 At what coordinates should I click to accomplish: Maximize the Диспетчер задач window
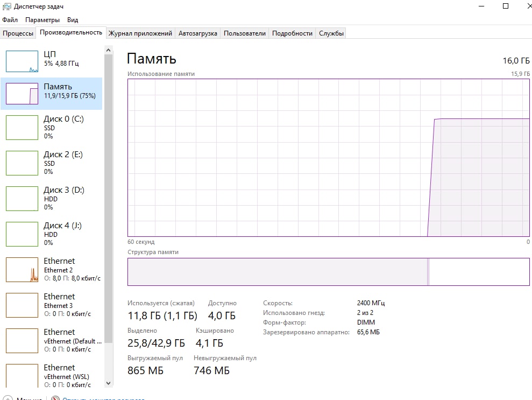tap(506, 6)
